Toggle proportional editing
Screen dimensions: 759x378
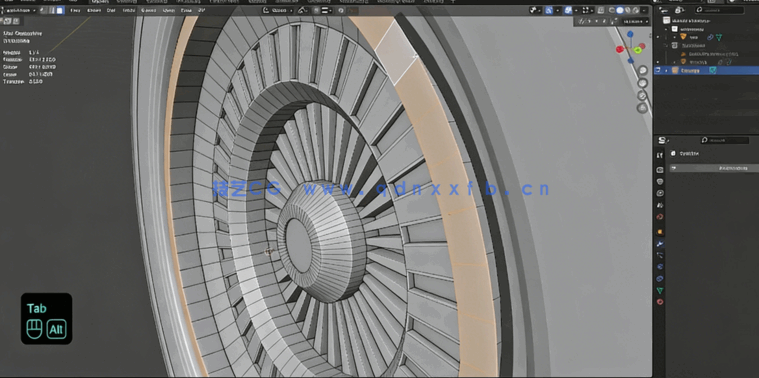pos(341,10)
